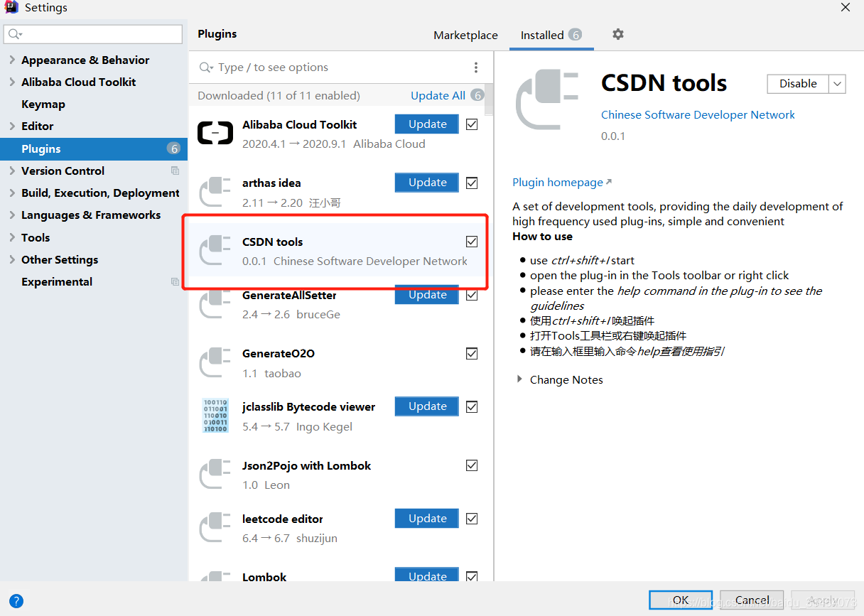This screenshot has height=616, width=864.
Task: Toggle the Json2Pojo with Lombok checkbox
Action: pyautogui.click(x=472, y=465)
